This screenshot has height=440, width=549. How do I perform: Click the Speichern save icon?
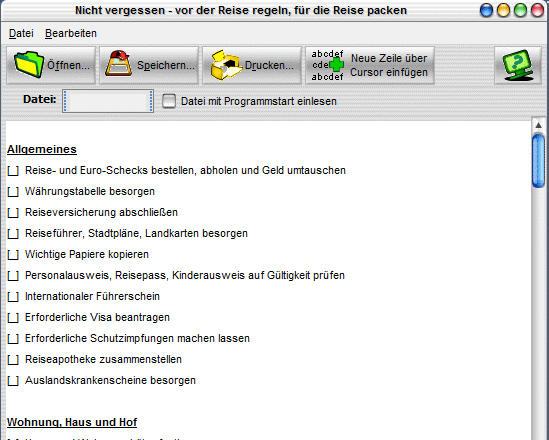point(118,64)
